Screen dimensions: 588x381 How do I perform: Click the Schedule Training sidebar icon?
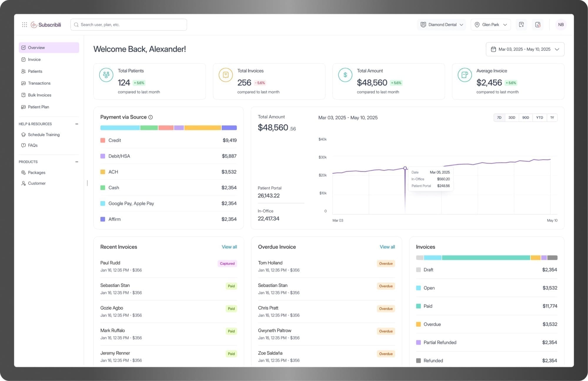24,135
